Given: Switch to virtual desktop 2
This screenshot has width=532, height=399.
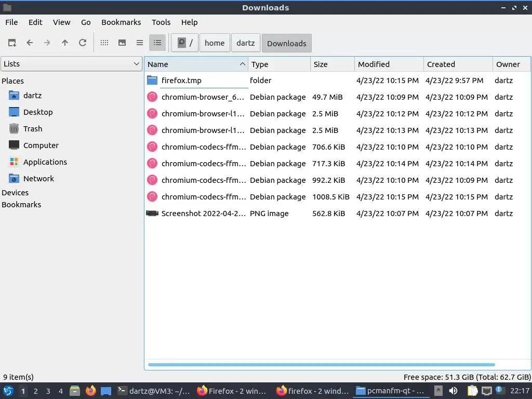Looking at the screenshot, I should (x=36, y=391).
